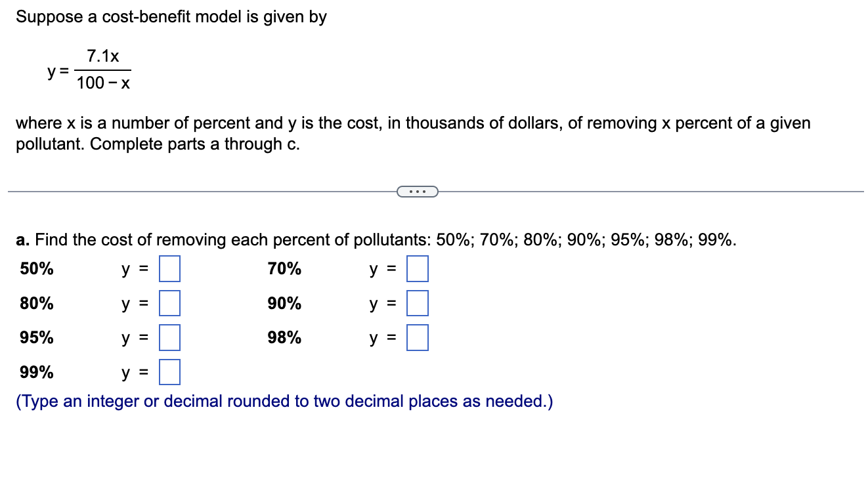Click the answer box for 80%
868x479 pixels.
click(169, 303)
